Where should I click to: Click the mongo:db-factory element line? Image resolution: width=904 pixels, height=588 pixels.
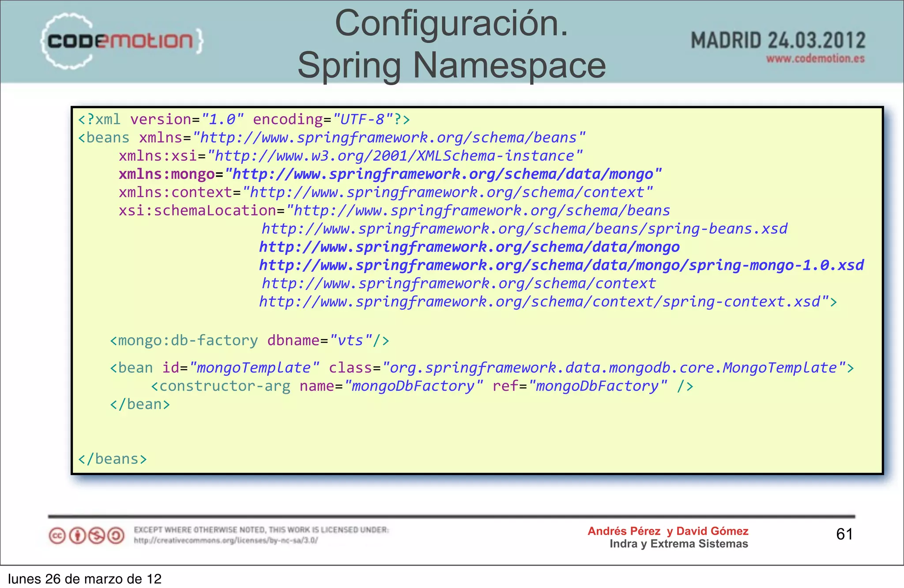click(249, 340)
